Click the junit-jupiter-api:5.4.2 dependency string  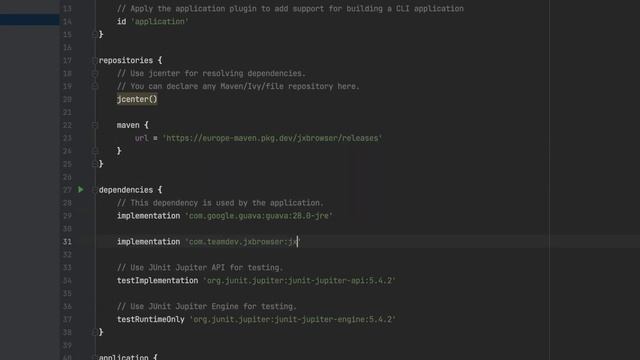click(299, 280)
